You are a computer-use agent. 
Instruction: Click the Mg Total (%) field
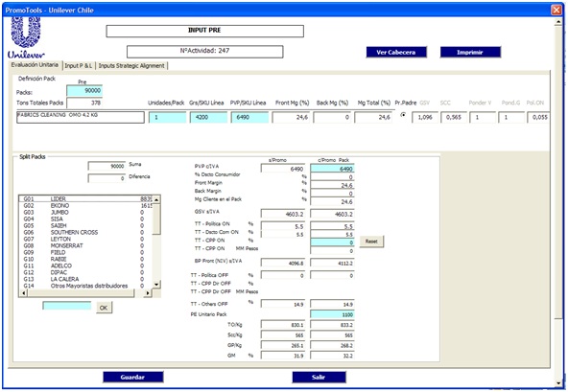[x=373, y=117]
